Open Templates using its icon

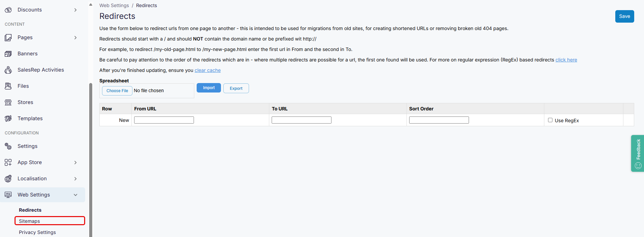pos(8,118)
